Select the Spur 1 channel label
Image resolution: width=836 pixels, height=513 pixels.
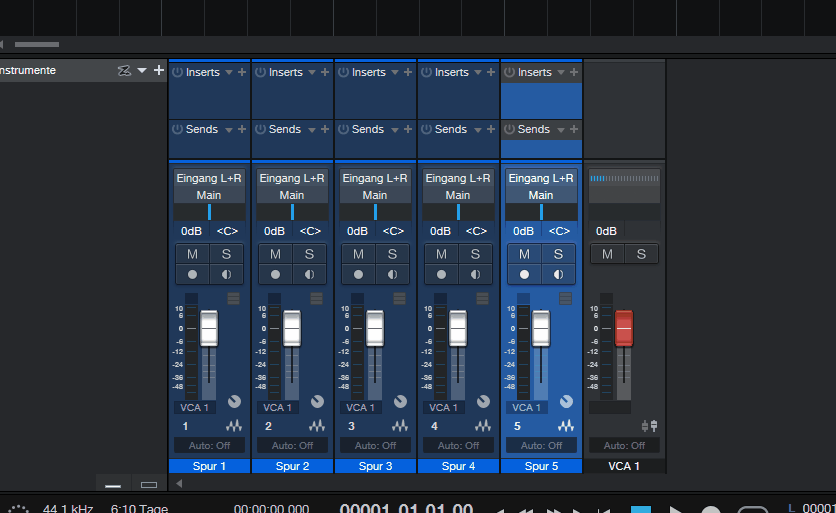tap(210, 466)
